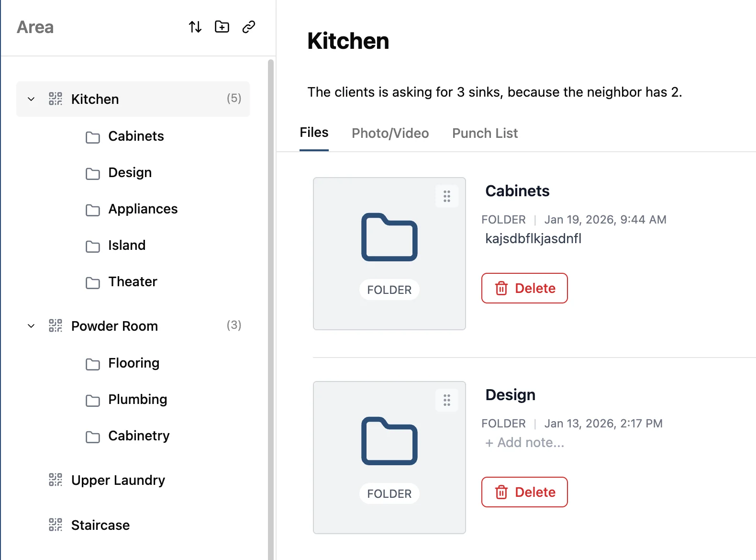Viewport: 756px width, 560px height.
Task: Delete the Cabinets folder
Action: point(524,288)
